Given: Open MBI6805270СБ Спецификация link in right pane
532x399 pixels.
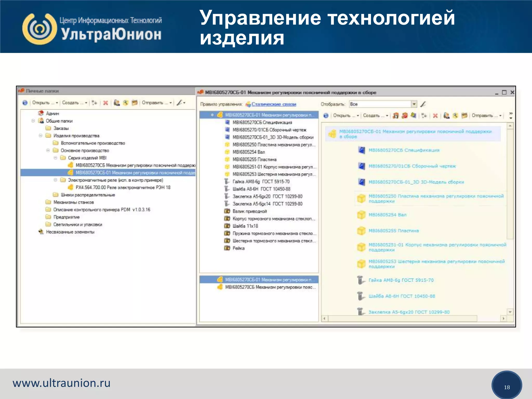Looking at the screenshot, I should click(x=404, y=150).
